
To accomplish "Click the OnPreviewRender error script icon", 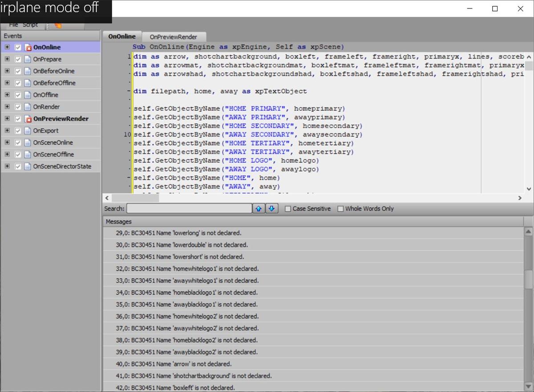I will point(28,119).
